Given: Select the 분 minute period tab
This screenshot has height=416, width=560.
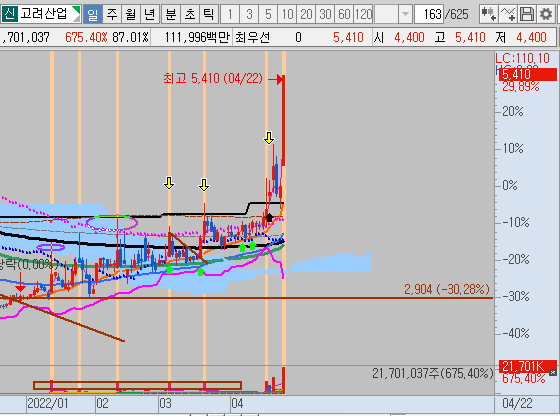Looking at the screenshot, I should point(171,14).
